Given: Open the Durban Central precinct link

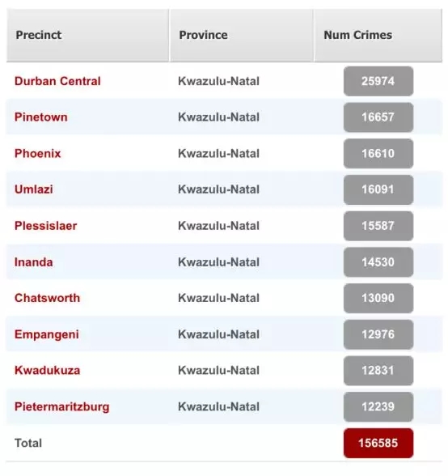Looking at the screenshot, I should point(57,81).
